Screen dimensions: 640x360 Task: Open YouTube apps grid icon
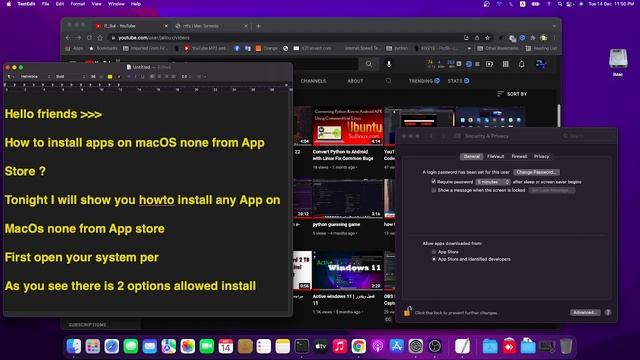[506, 64]
